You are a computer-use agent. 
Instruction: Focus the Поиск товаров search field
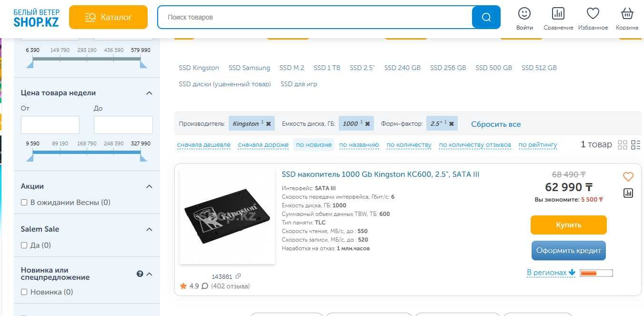coord(315,17)
